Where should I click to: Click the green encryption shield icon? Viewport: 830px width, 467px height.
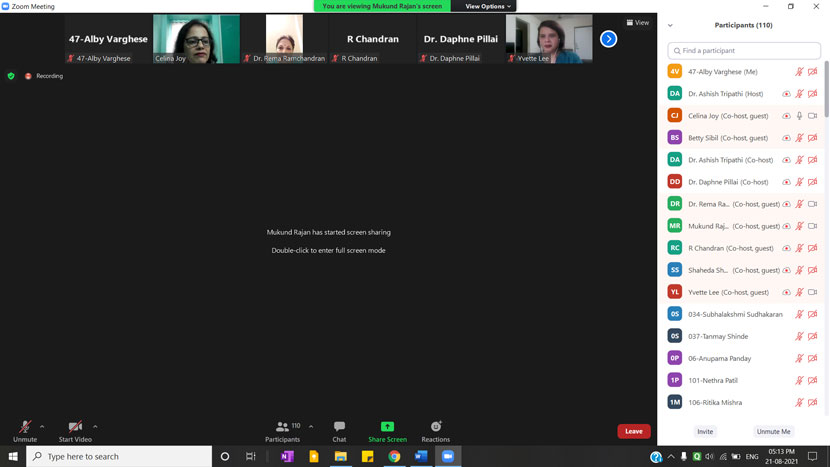point(11,76)
